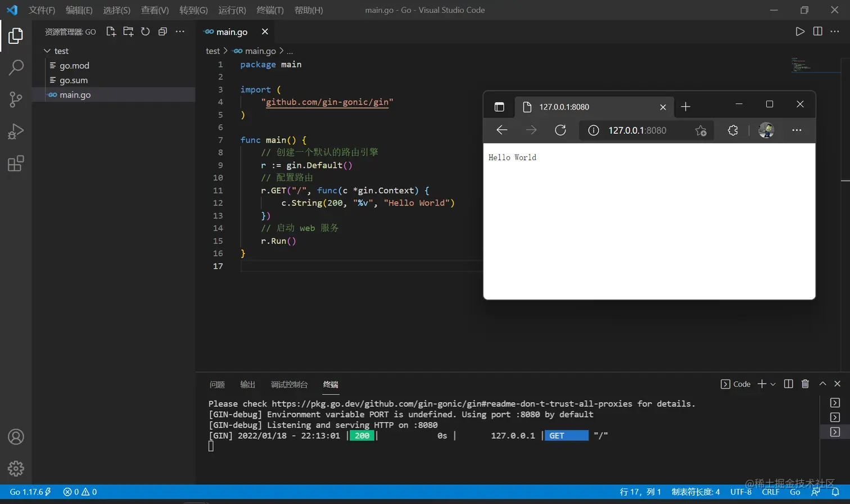This screenshot has width=850, height=504.
Task: Click the test breadcrumb segment
Action: [x=213, y=51]
